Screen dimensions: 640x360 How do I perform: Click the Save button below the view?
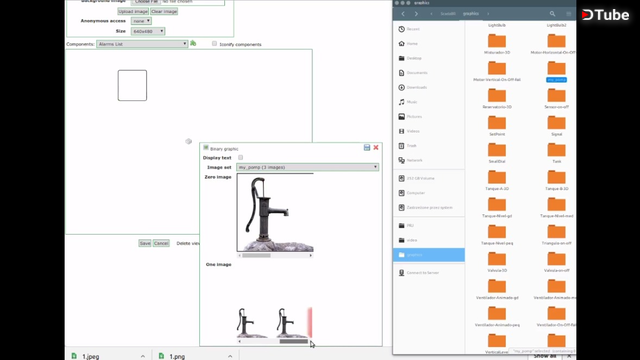pyautogui.click(x=145, y=243)
